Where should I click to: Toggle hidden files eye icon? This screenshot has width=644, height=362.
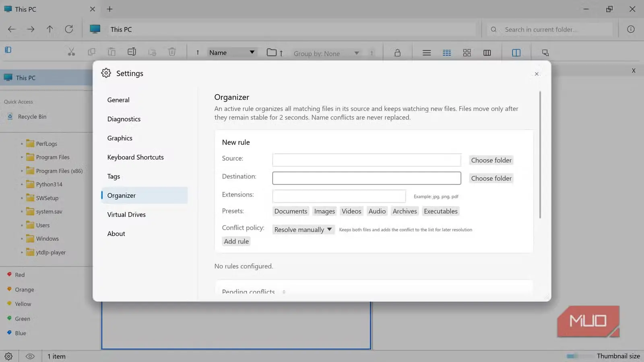pyautogui.click(x=30, y=356)
